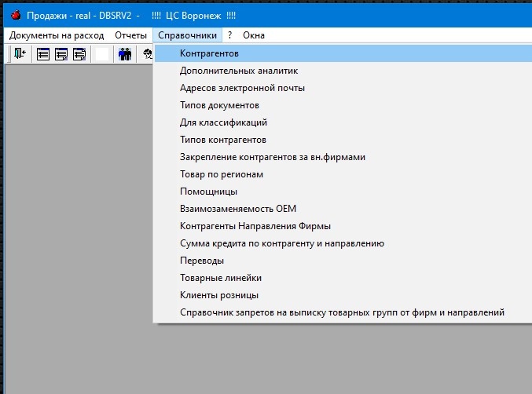Click the window title Продажи - real - DBSRV2

(79, 16)
